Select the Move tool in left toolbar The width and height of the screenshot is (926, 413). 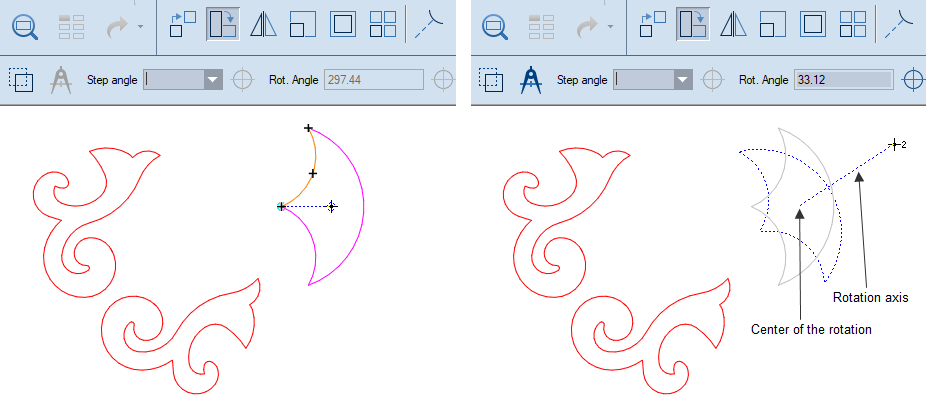click(x=183, y=24)
